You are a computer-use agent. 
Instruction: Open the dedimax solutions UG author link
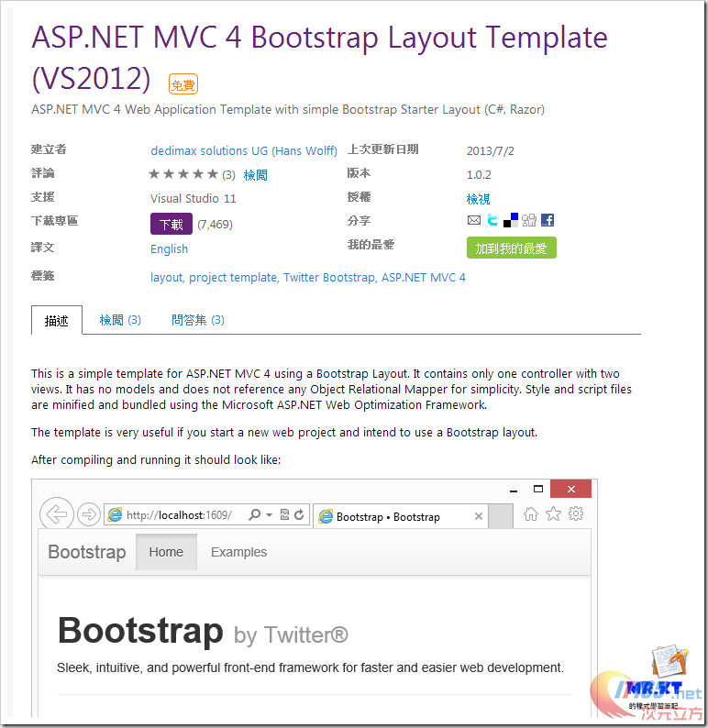[x=244, y=151]
